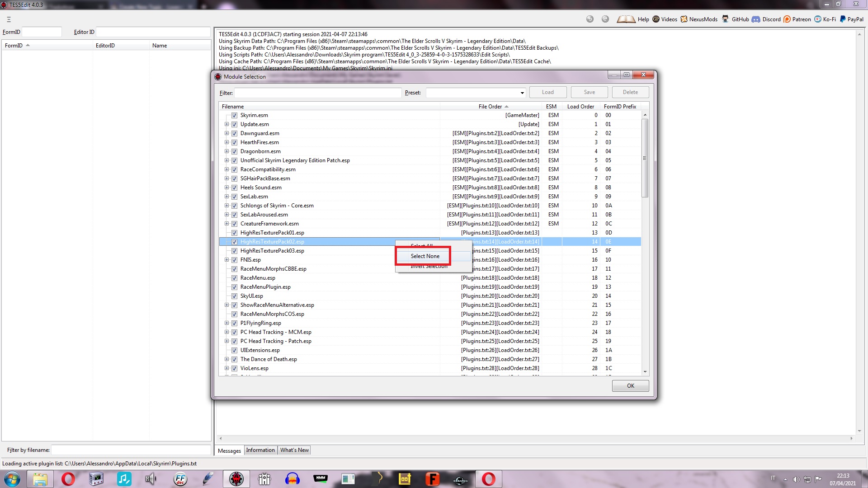Open the NexusMods toolbar link

699,19
